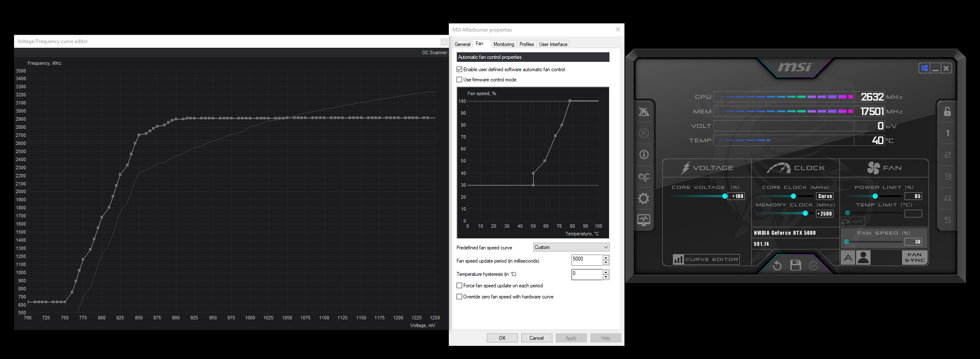Click the fan speed slider handle
This screenshot has height=359, width=980.
click(847, 242)
